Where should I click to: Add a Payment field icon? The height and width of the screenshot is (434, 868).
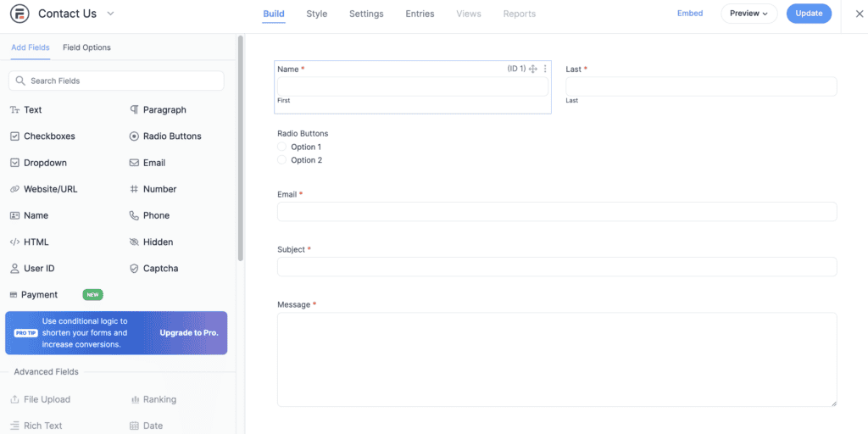[x=14, y=295]
